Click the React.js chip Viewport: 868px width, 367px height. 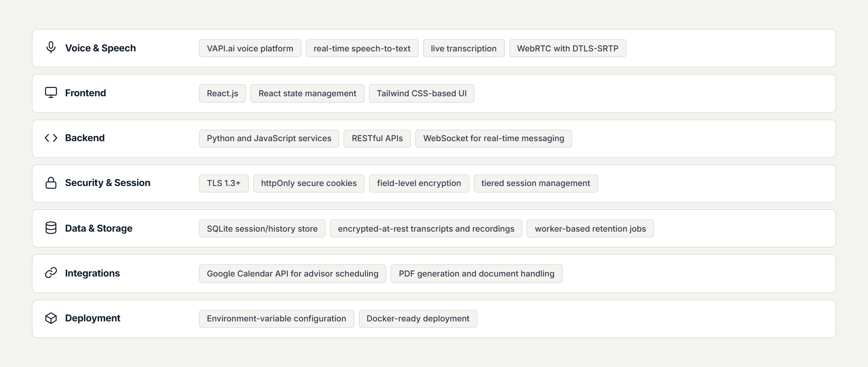point(222,93)
